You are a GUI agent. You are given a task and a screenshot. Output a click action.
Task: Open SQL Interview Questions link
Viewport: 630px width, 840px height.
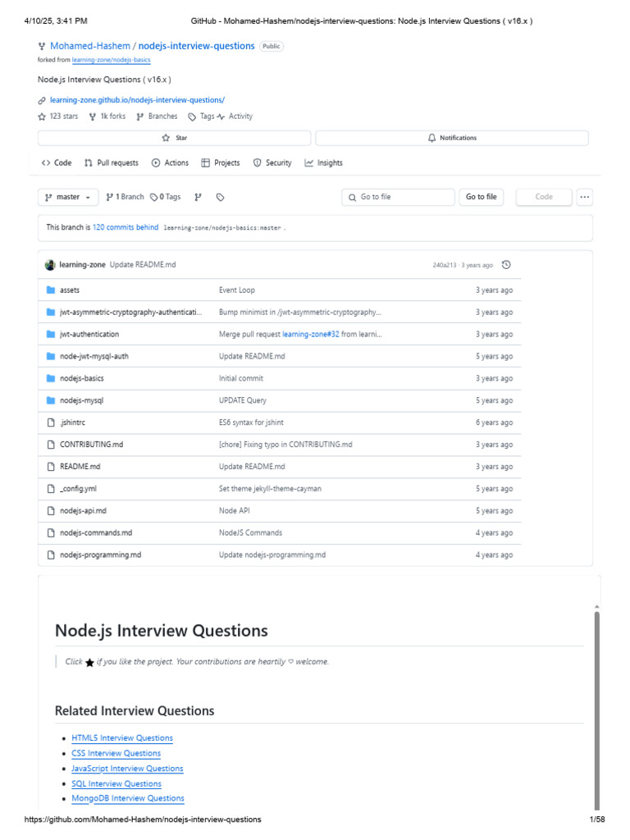click(x=116, y=783)
